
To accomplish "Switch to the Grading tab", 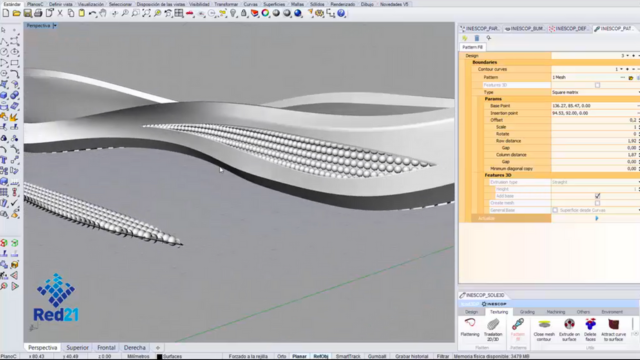I will pos(527,312).
